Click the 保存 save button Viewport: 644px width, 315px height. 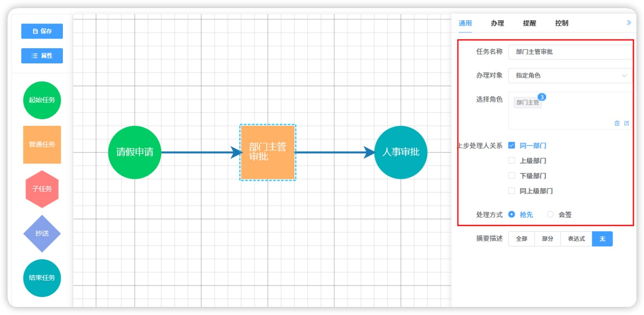tap(42, 31)
